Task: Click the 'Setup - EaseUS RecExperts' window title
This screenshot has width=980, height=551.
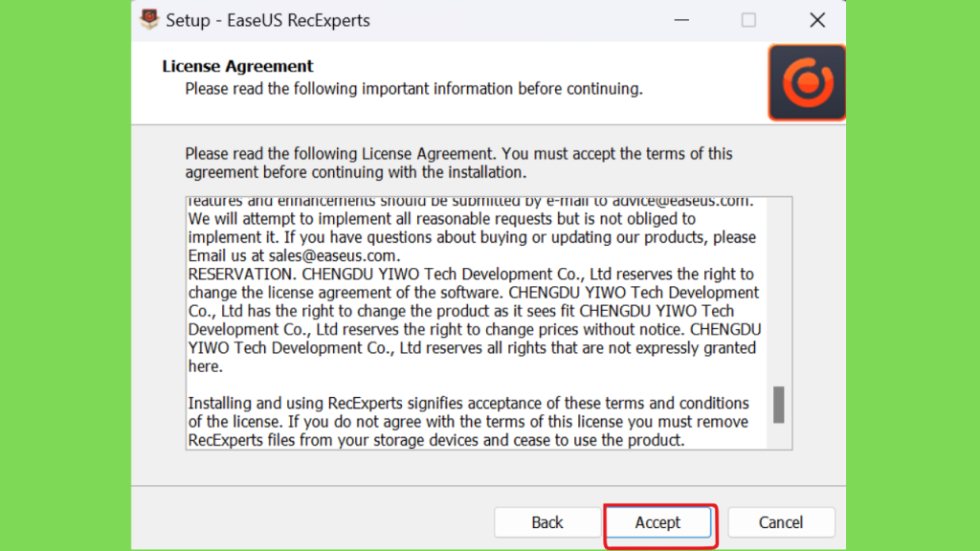Action: point(268,21)
